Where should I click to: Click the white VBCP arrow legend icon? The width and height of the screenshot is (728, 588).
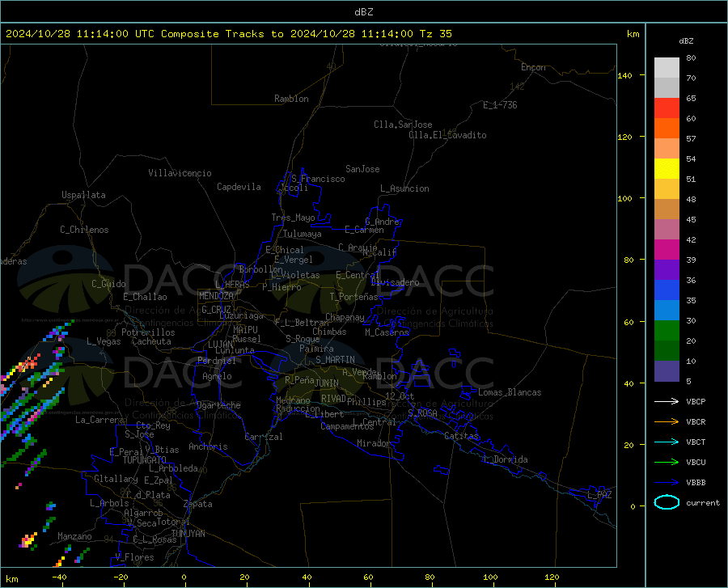click(x=667, y=401)
